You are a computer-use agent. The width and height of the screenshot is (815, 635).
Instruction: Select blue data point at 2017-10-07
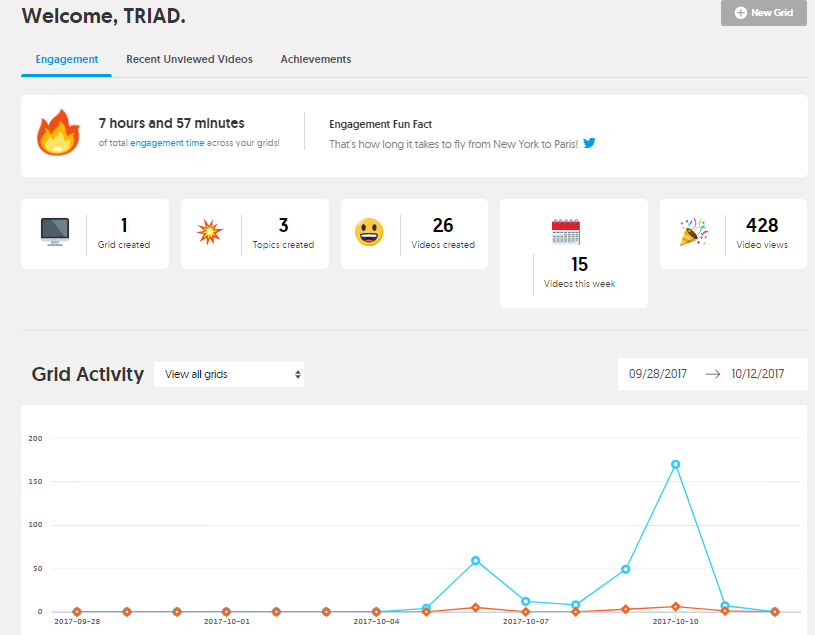point(525,602)
